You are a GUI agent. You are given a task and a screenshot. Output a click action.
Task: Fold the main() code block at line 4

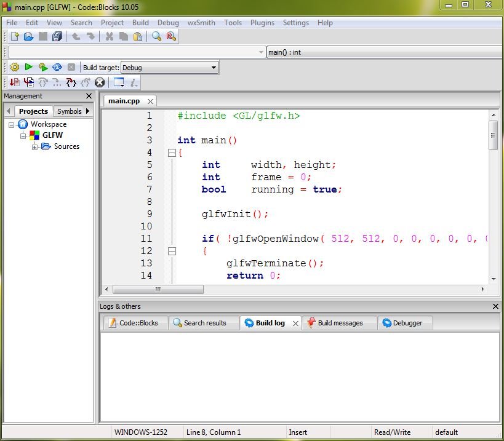172,153
